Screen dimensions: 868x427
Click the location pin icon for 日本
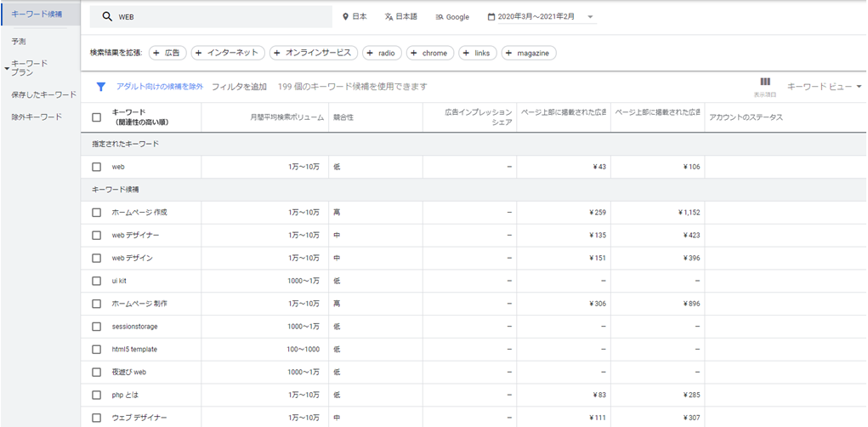pos(346,17)
